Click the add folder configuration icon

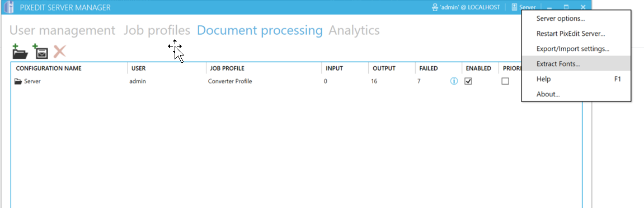(20, 51)
